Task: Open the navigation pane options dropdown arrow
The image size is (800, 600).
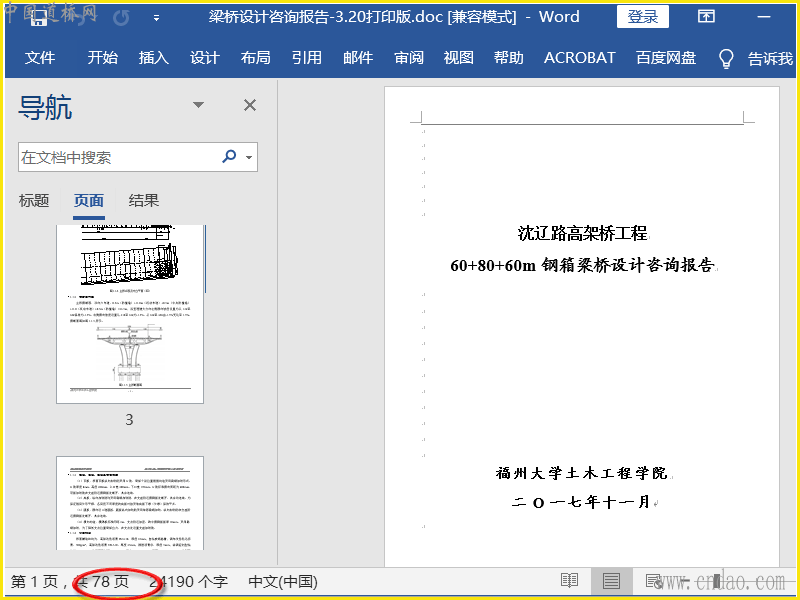Action: [x=198, y=105]
